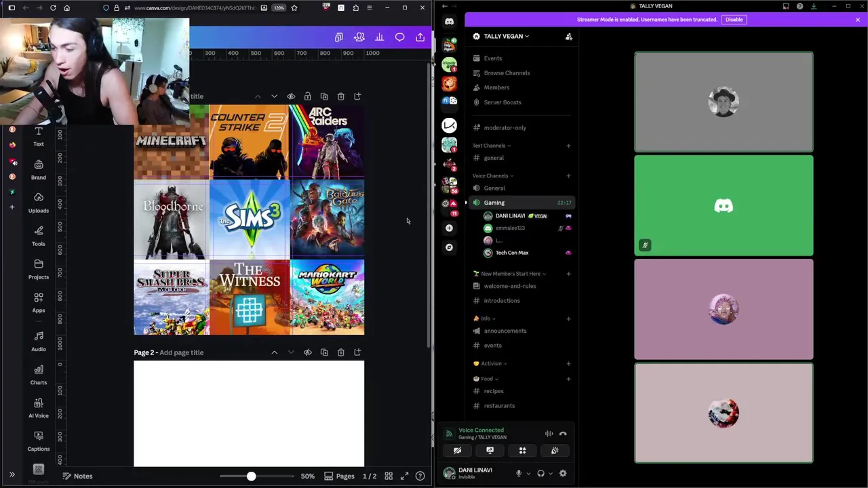Open Discord user settings gear
The width and height of the screenshot is (868, 488).
tap(563, 473)
